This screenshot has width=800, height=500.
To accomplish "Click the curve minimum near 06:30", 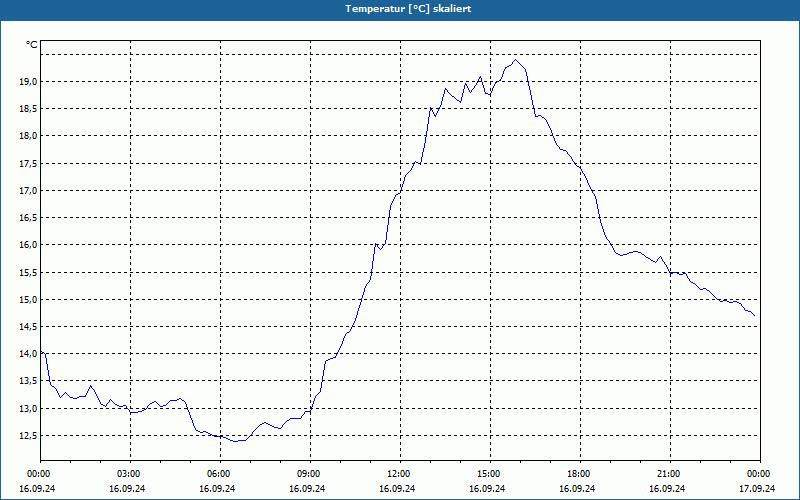I will point(236,441).
